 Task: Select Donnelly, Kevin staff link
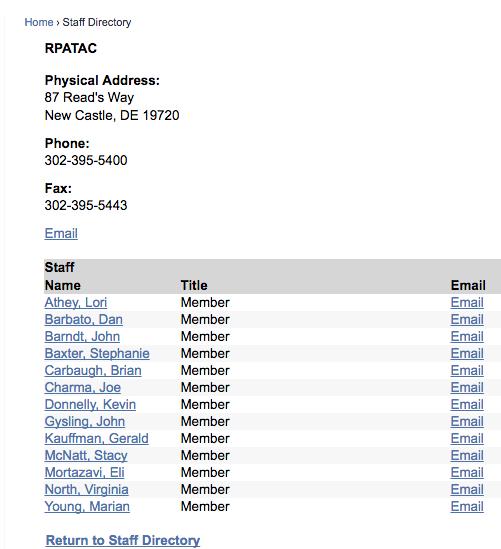click(x=90, y=404)
